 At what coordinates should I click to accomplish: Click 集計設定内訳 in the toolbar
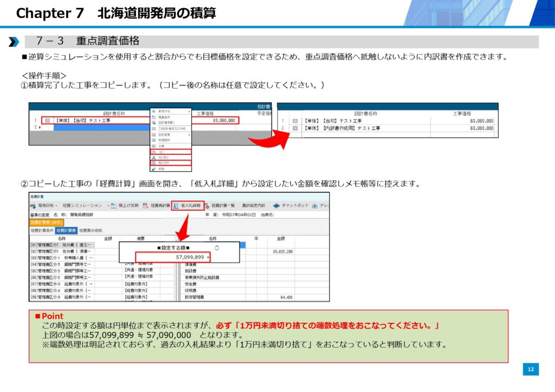point(253,206)
